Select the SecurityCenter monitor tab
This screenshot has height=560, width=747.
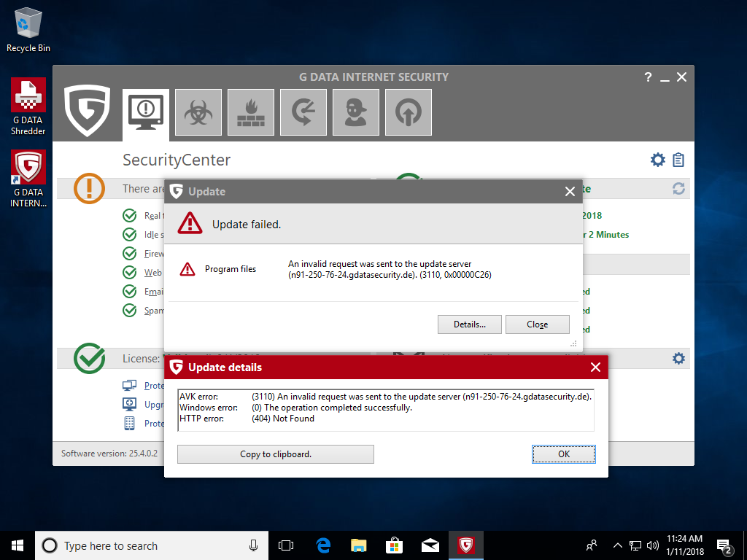pyautogui.click(x=146, y=114)
